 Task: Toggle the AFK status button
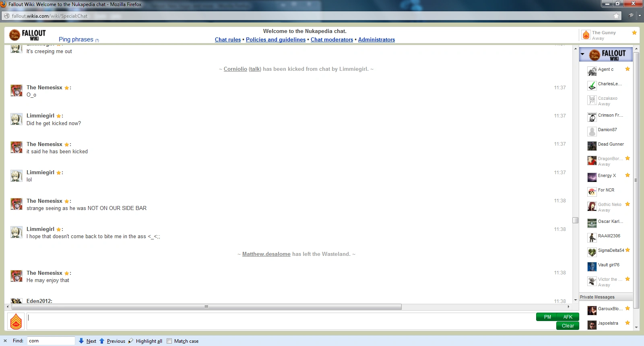[568, 317]
